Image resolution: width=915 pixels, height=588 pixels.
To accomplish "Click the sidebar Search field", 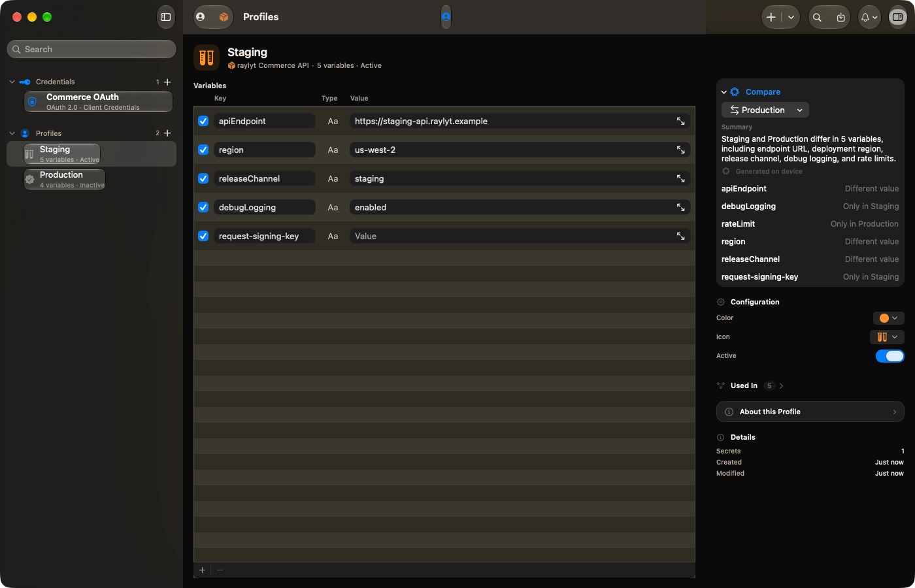I will 91,49.
